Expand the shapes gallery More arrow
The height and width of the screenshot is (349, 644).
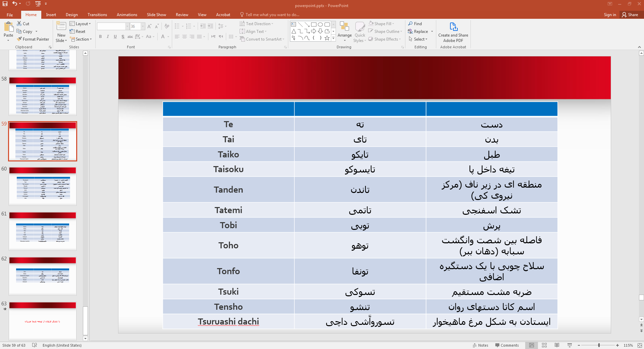(333, 38)
